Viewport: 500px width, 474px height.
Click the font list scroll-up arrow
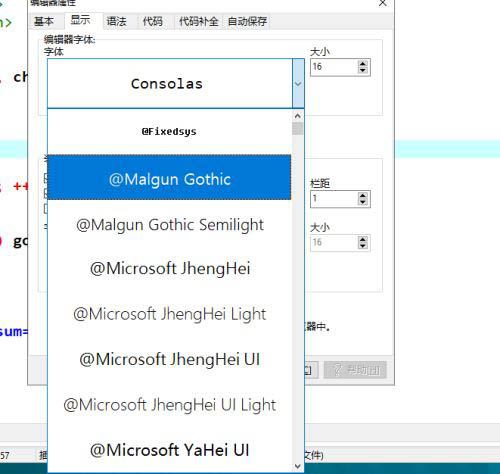(x=298, y=116)
